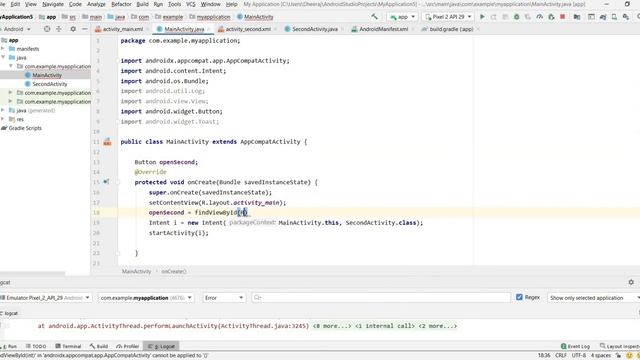Click the UTF-8 encoding in status bar
This screenshot has height=360, width=640.
point(579,356)
